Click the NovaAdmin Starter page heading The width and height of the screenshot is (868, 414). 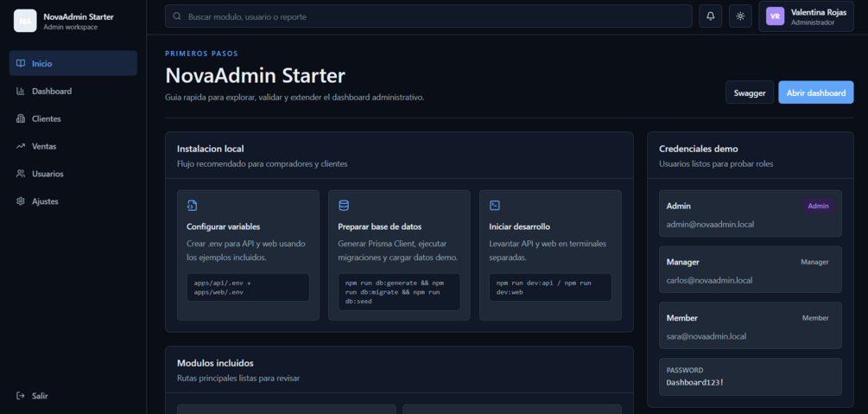(255, 75)
